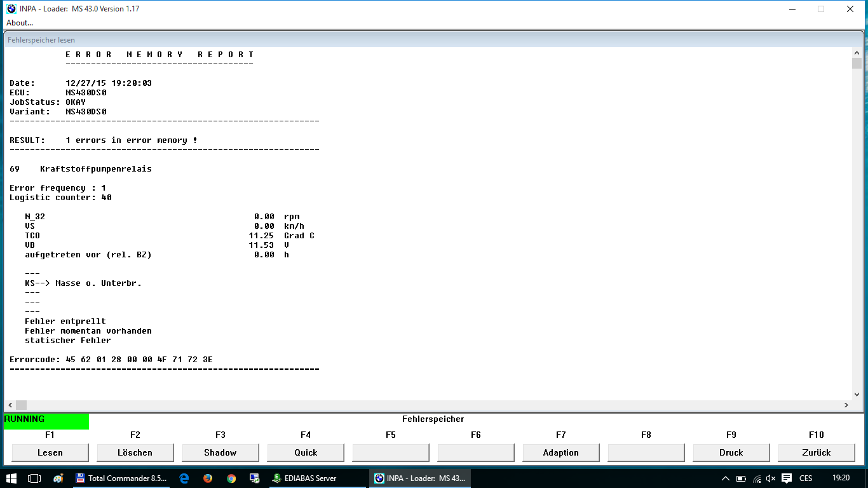Launch Microsoft Edge from the taskbar
Viewport: 868px width, 488px height.
click(184, 478)
